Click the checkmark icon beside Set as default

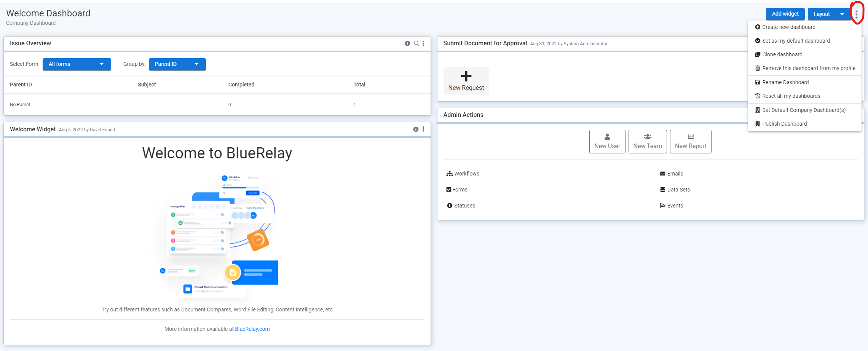point(758,41)
